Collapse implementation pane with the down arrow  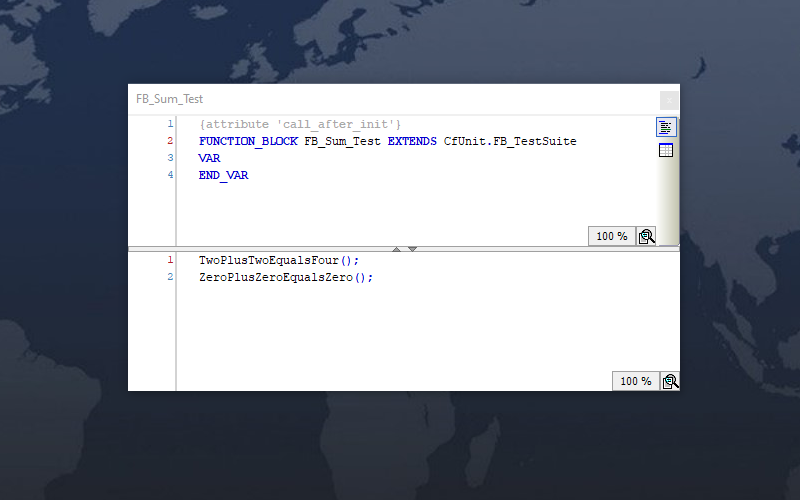(x=412, y=248)
